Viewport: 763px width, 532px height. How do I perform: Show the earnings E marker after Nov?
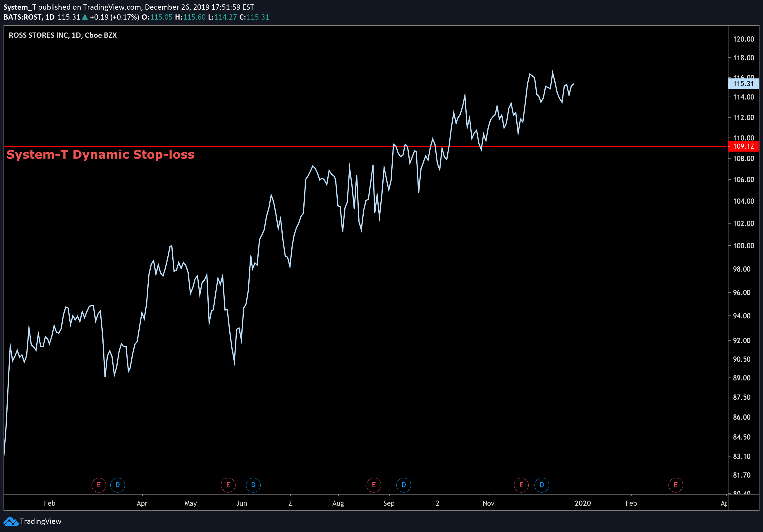tap(521, 485)
